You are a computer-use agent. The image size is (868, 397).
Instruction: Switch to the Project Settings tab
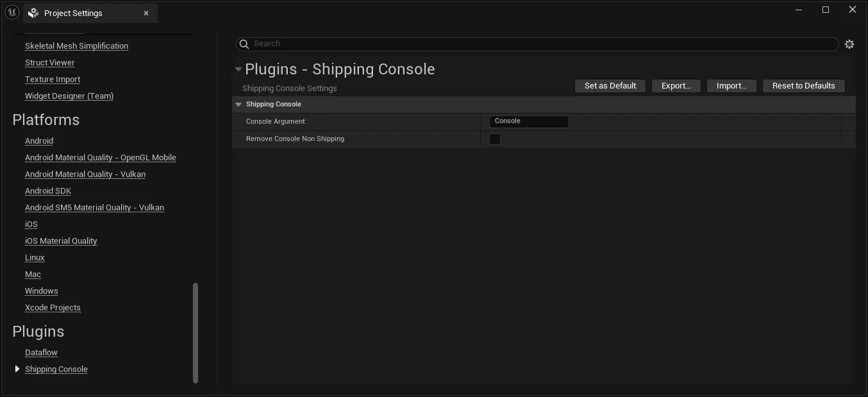(x=73, y=13)
